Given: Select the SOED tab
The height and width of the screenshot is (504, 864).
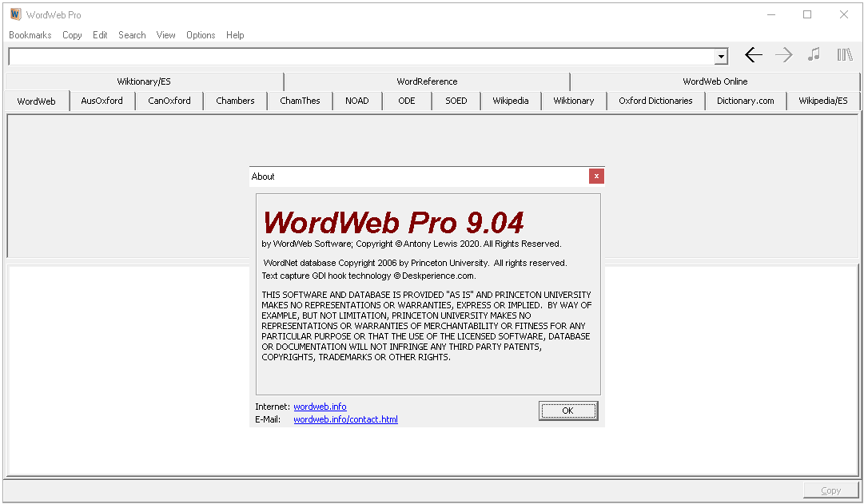Looking at the screenshot, I should point(456,101).
